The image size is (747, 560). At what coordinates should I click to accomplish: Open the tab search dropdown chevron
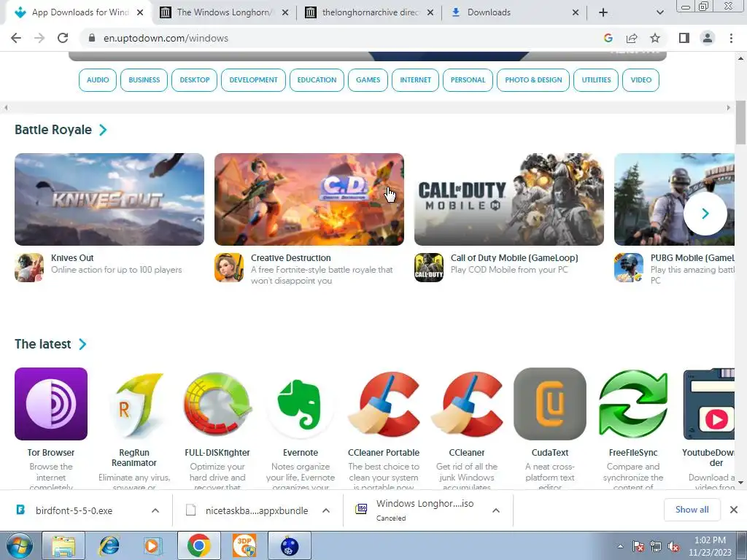coord(659,12)
